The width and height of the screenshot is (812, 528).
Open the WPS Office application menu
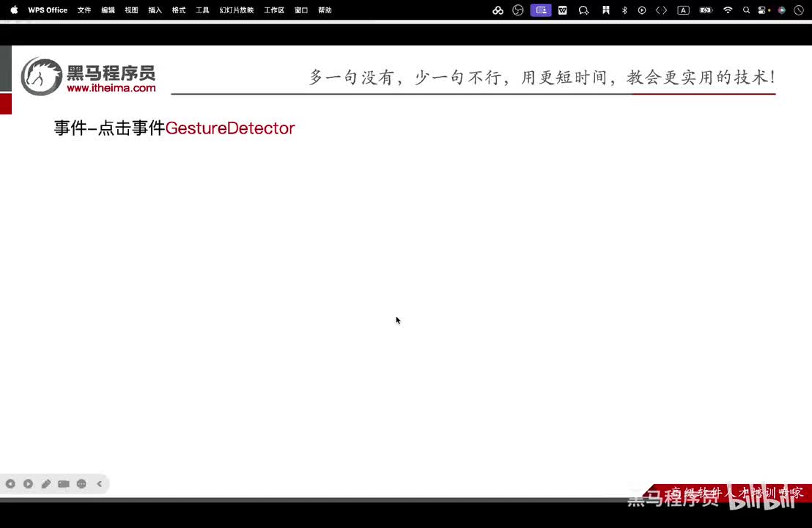click(48, 10)
